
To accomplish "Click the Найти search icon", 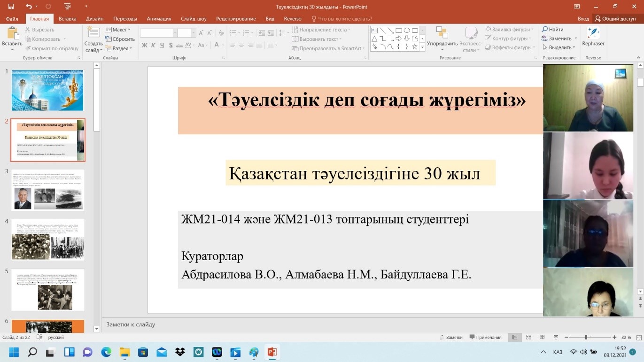I will (545, 30).
